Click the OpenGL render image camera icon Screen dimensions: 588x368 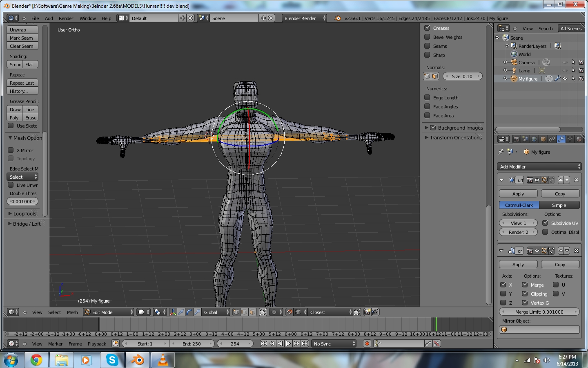click(x=367, y=312)
